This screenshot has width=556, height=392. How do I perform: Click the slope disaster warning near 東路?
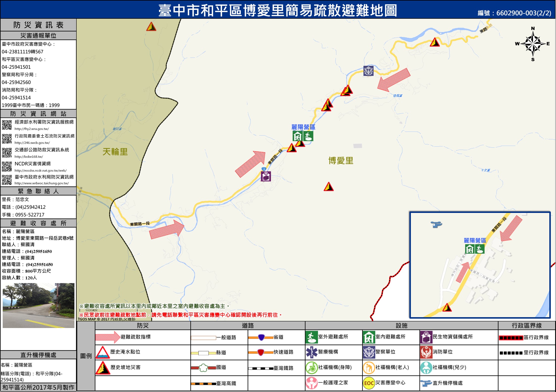pos(435,42)
